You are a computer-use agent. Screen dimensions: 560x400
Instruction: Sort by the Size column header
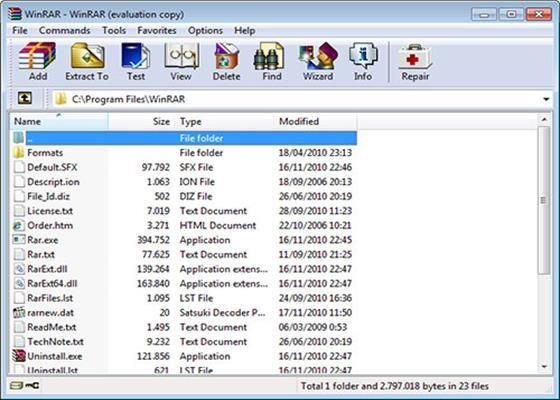[x=141, y=121]
